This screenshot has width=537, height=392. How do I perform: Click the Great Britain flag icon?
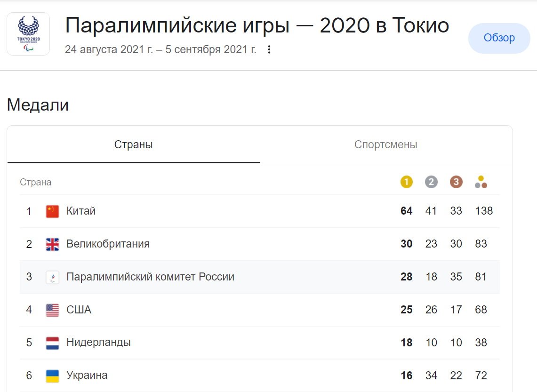pos(53,244)
